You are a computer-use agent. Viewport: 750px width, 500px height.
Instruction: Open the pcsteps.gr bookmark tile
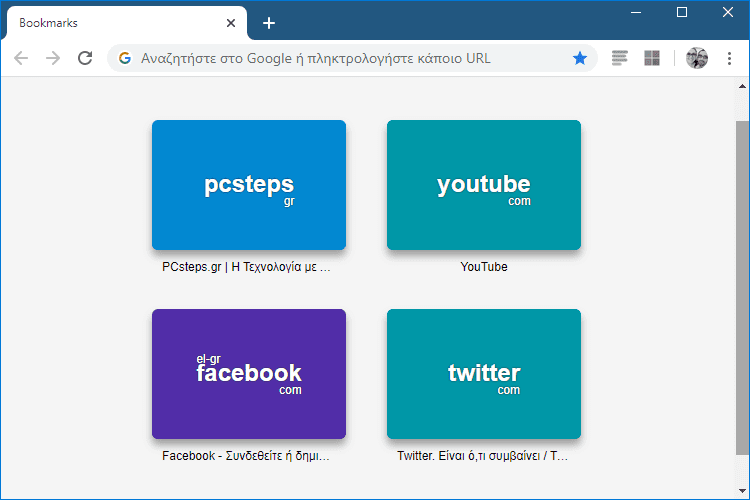[249, 185]
